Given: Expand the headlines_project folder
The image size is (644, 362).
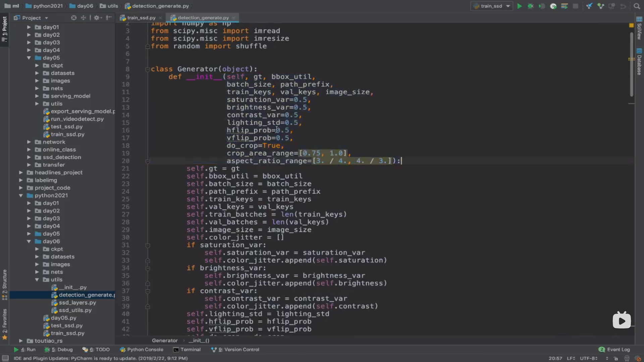Looking at the screenshot, I should click(21, 172).
